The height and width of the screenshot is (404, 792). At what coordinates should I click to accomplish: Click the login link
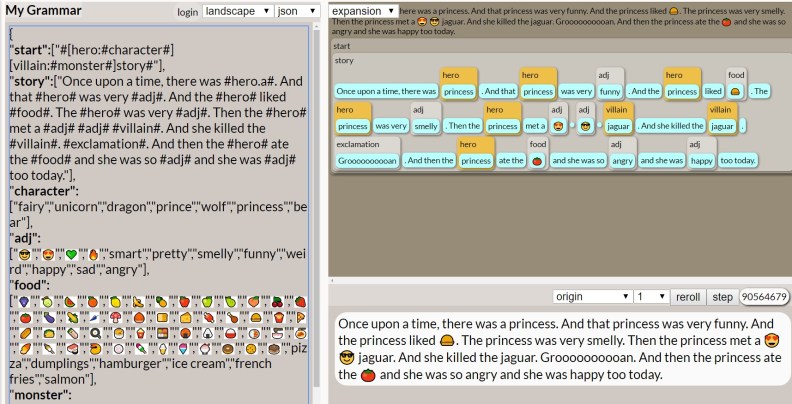coord(187,12)
